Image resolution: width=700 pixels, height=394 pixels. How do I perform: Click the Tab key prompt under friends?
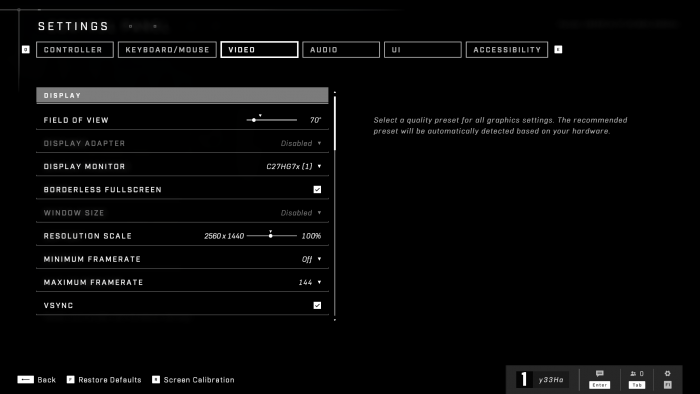pyautogui.click(x=637, y=385)
